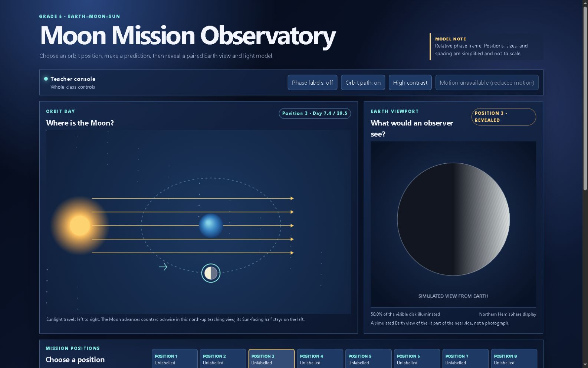Click 'Where is the Moon?' heading

pyautogui.click(x=80, y=123)
